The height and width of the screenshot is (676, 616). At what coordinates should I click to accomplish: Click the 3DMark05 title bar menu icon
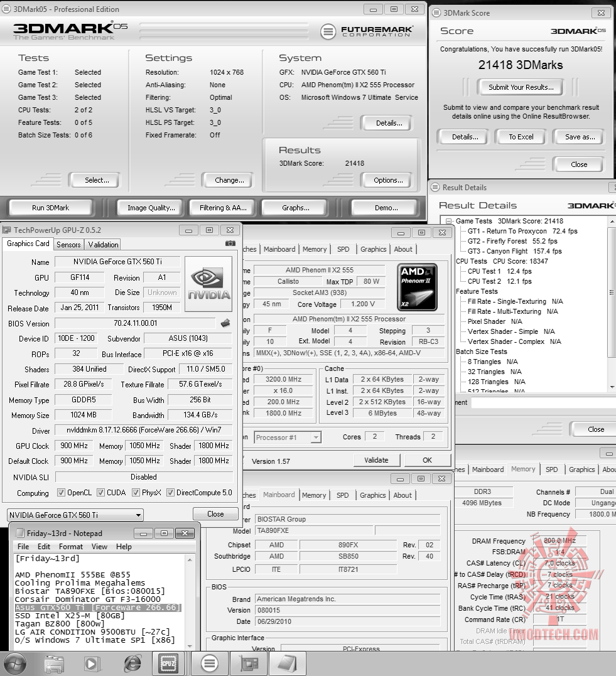tap(6, 9)
